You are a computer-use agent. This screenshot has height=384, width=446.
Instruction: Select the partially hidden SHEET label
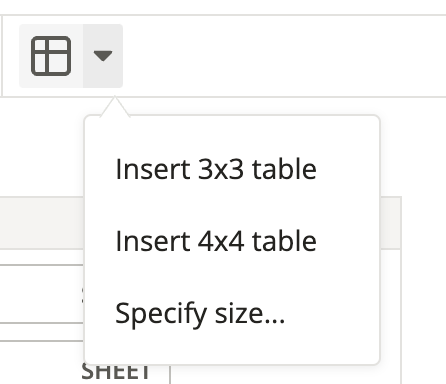115,372
